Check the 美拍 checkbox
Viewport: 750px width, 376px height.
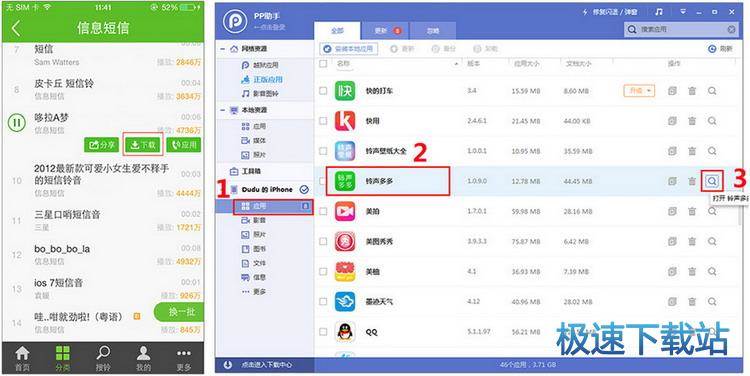tap(323, 211)
